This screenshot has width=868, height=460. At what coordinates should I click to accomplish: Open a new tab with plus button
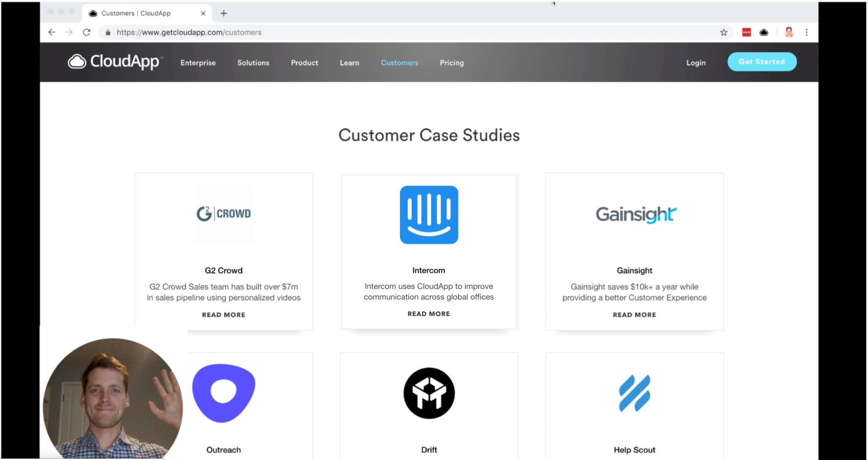point(224,13)
